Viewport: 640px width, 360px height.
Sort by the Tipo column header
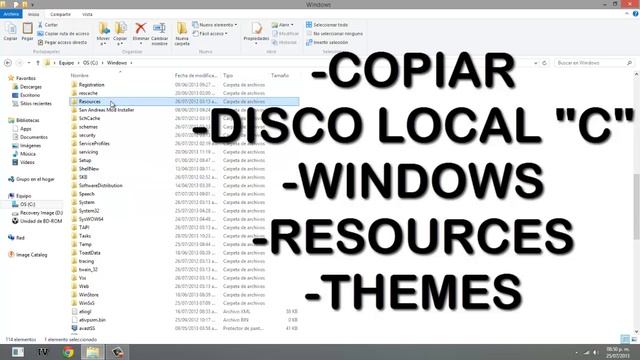coord(228,76)
